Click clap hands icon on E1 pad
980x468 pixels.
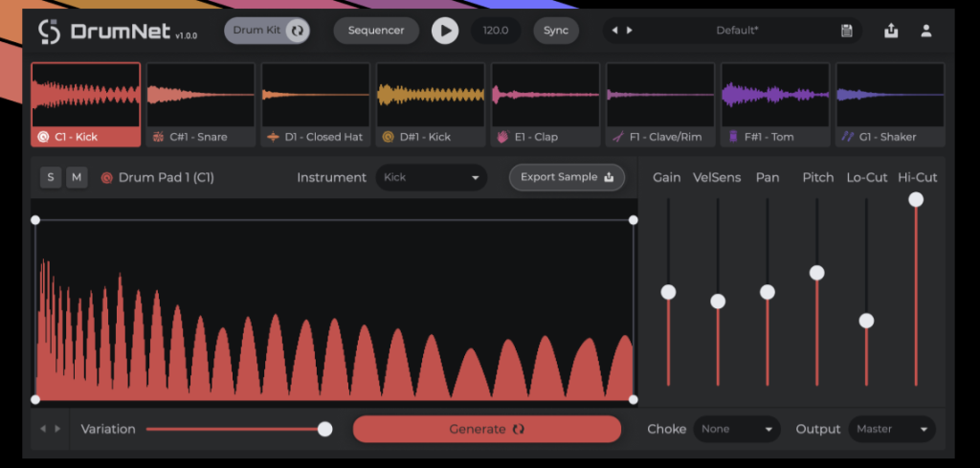point(503,137)
